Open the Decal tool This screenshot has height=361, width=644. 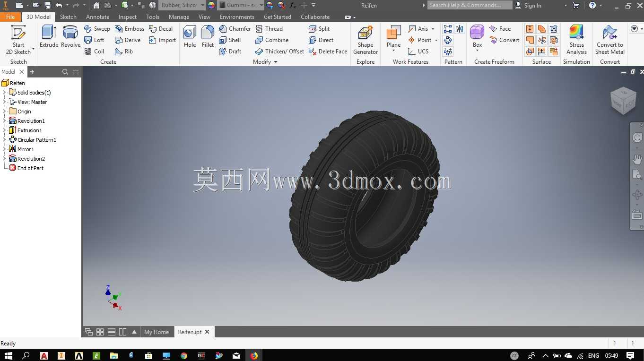pyautogui.click(x=161, y=29)
